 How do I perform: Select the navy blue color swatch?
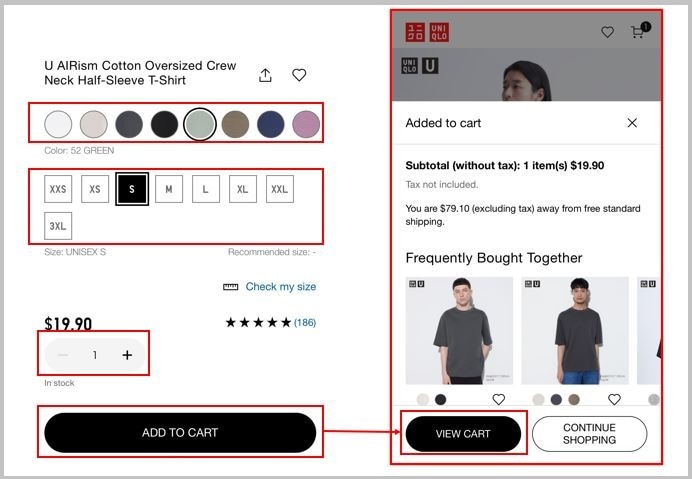[x=271, y=124]
